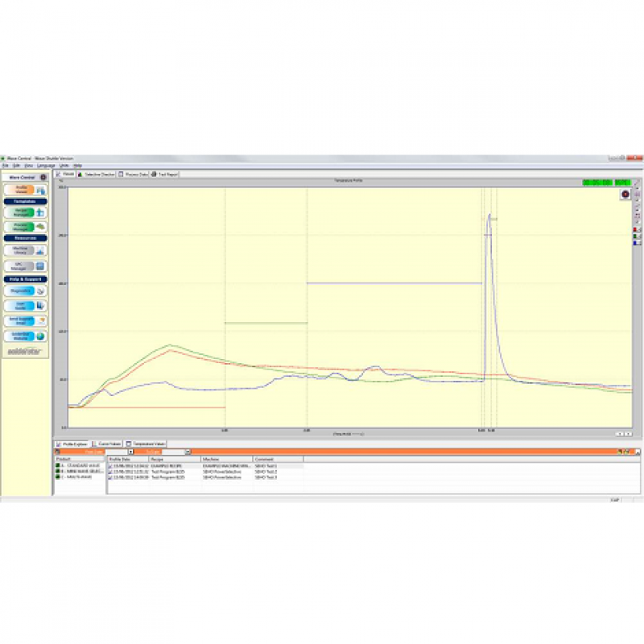
Task: Sort by the Profile Date column header
Action: click(x=128, y=459)
